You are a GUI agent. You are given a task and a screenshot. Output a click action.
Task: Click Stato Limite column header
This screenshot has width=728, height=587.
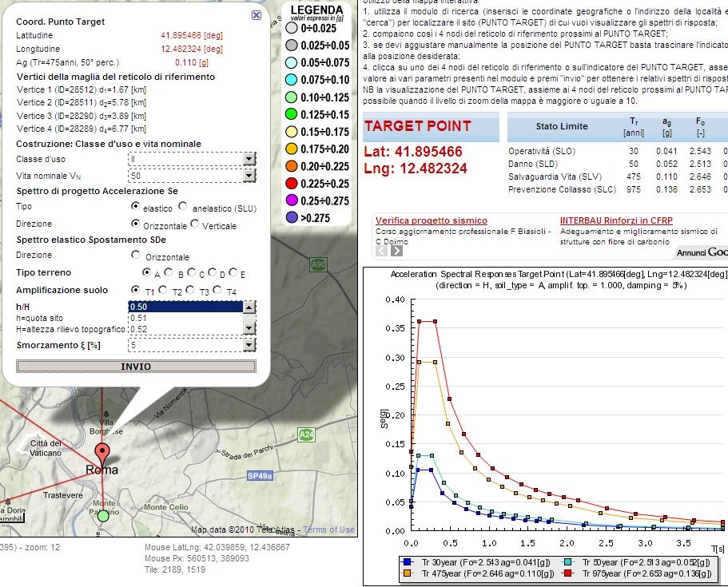coord(562,126)
